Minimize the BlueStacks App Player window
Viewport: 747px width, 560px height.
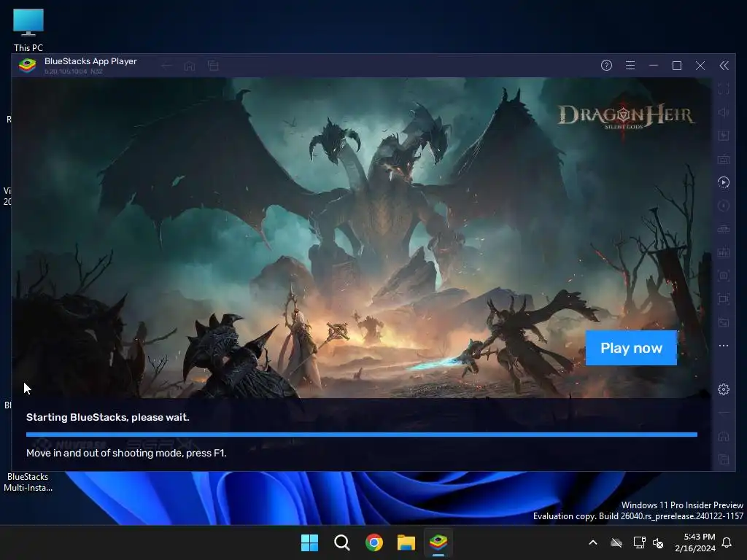click(653, 65)
